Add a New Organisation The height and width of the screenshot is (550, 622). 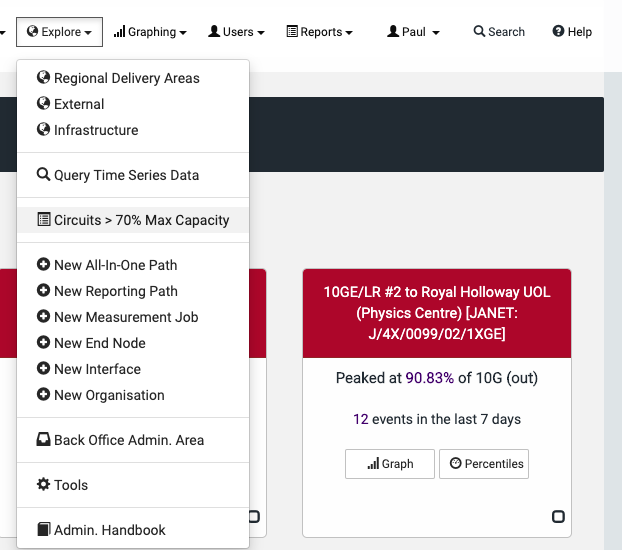[x=133, y=395]
